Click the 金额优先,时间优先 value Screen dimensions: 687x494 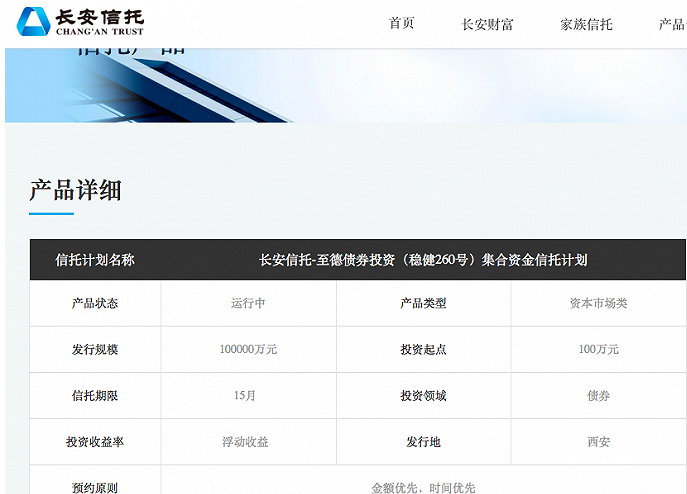click(x=423, y=488)
